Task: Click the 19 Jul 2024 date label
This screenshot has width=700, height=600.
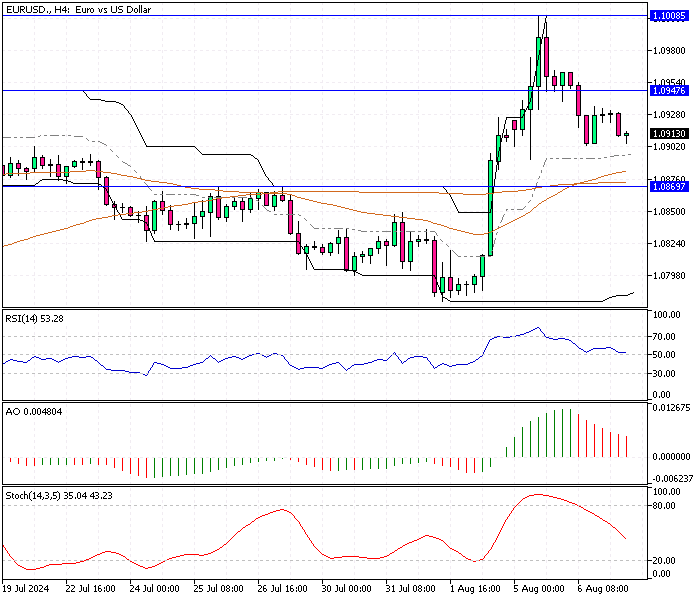Action: click(27, 590)
